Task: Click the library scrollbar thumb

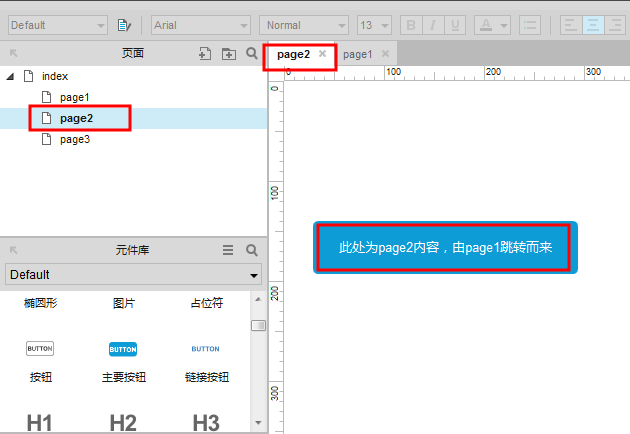Action: coord(258,325)
